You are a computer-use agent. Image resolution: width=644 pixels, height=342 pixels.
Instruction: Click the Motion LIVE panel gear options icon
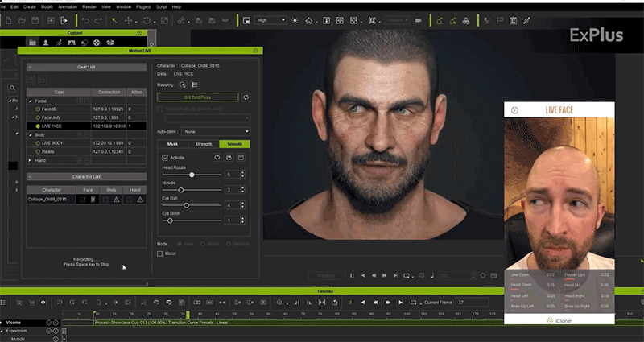(255, 51)
